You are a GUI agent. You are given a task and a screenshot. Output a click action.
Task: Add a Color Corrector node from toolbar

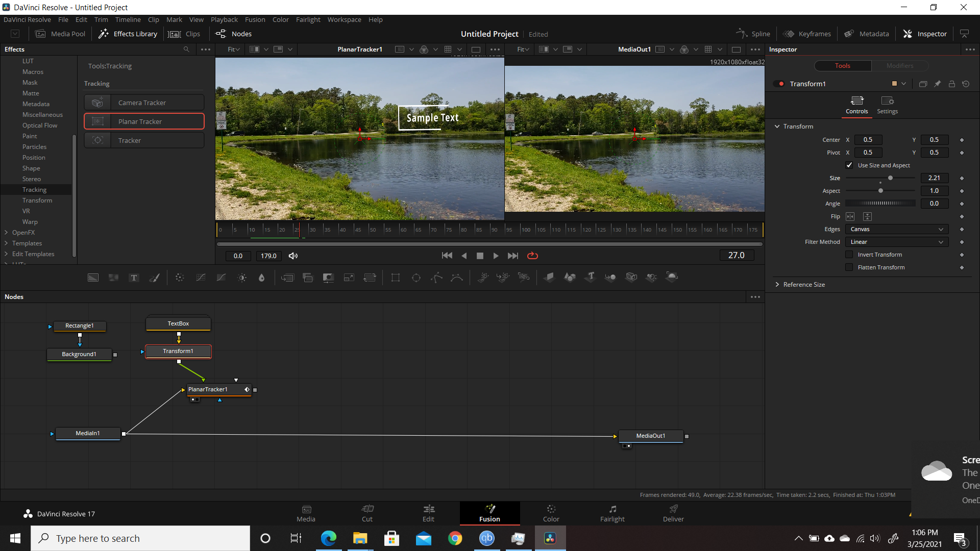[x=180, y=278]
